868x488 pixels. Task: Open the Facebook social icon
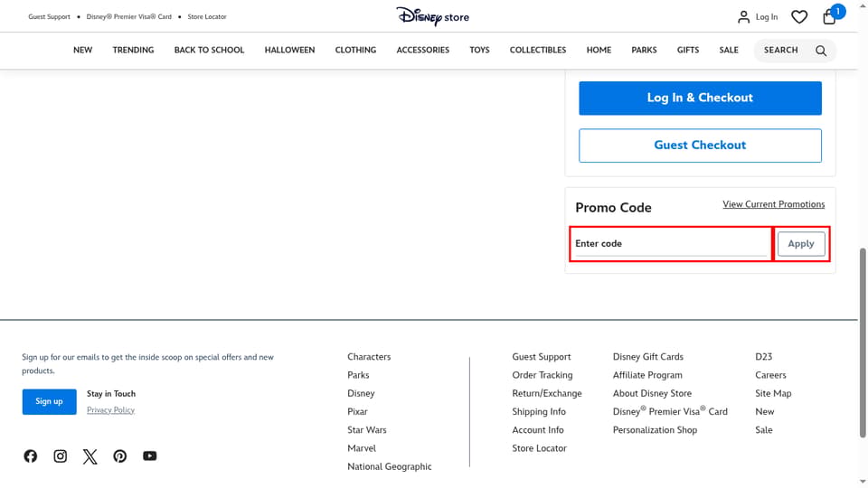tap(31, 455)
